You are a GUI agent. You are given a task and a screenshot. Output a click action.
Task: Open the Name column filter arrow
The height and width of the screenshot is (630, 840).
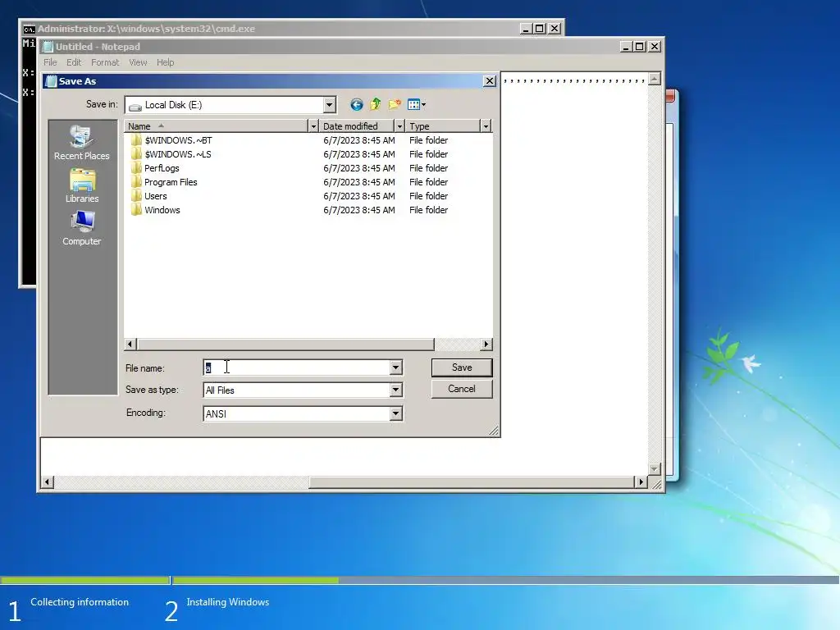313,126
